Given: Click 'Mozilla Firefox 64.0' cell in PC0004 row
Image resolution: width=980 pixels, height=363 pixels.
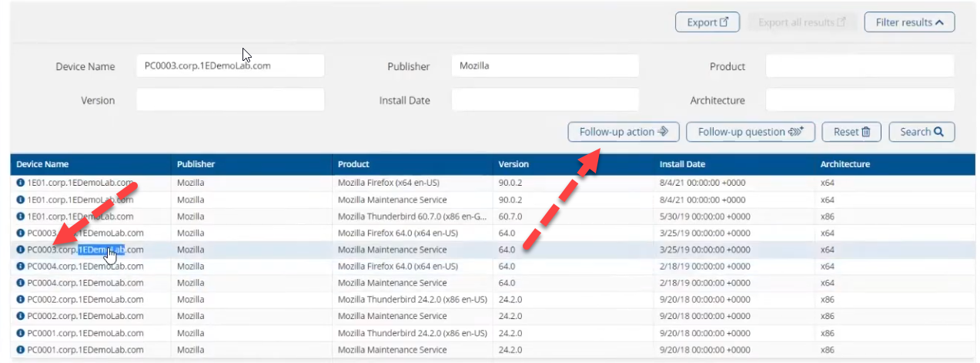Looking at the screenshot, I should click(398, 267).
